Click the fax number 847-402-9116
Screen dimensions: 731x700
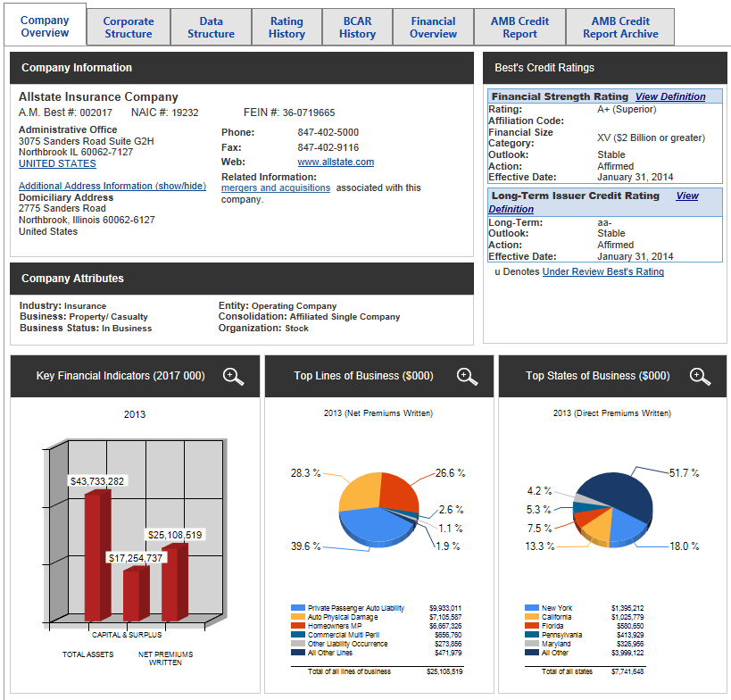coord(328,147)
